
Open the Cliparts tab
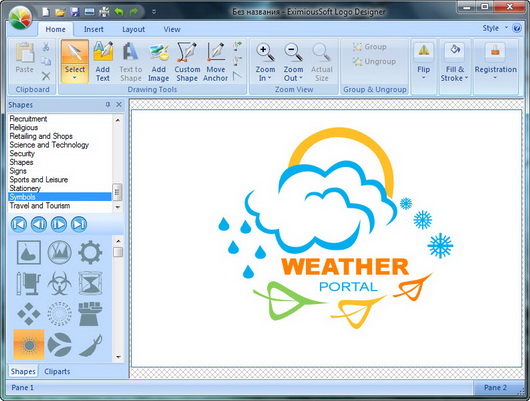click(57, 372)
